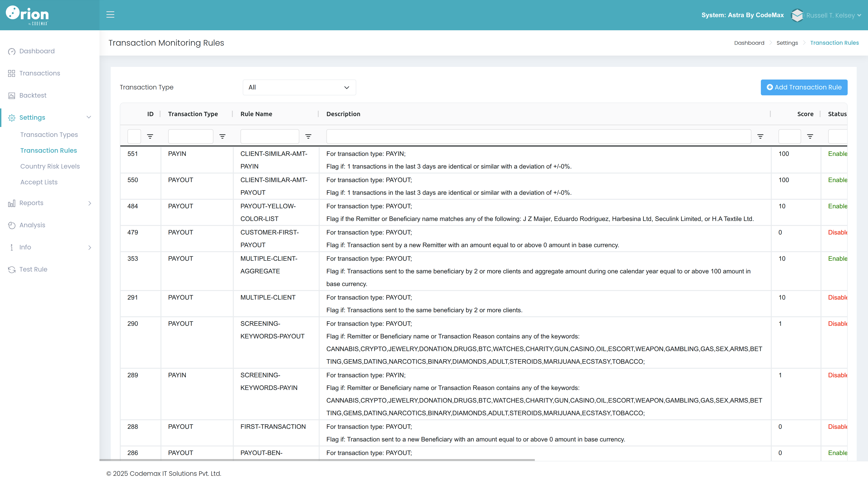Image resolution: width=868 pixels, height=488 pixels.
Task: Sort by the Status column header
Action: point(837,114)
